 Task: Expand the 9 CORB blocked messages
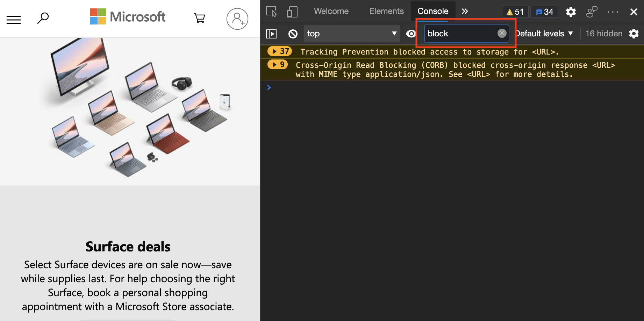[x=277, y=64]
